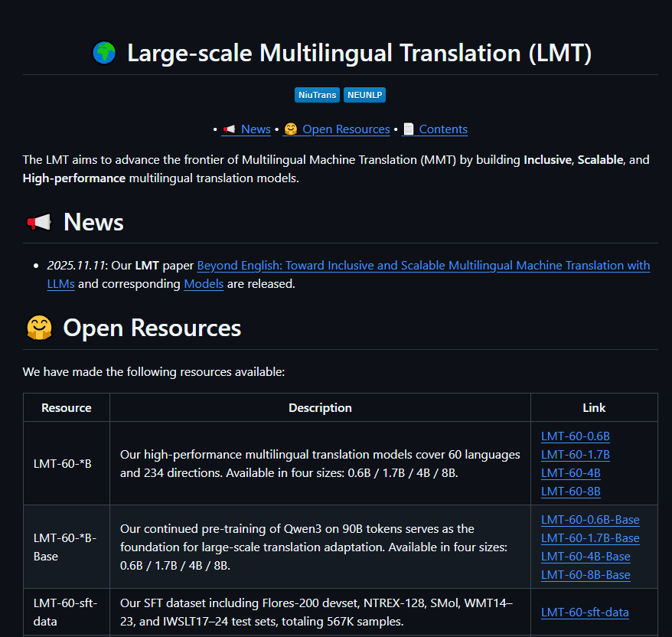Open the Beyond English paper link
The height and width of the screenshot is (637, 672).
[x=423, y=266]
